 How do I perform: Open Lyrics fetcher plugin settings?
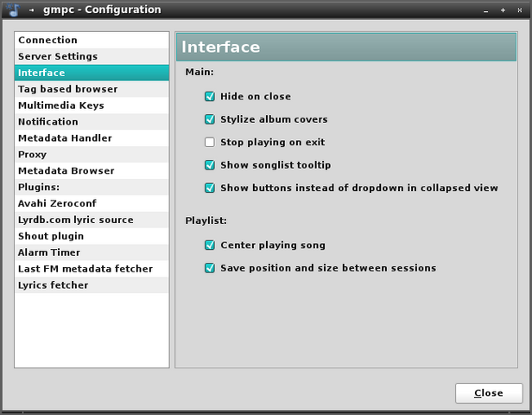click(92, 285)
